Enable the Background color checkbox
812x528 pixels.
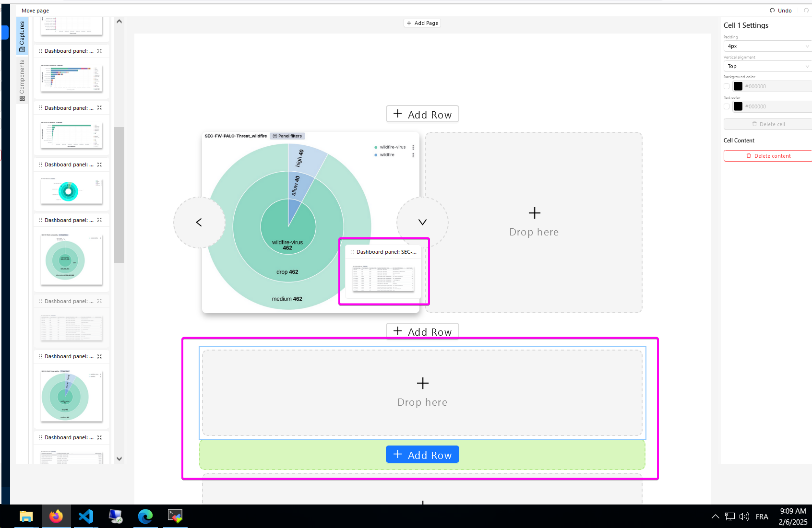727,86
